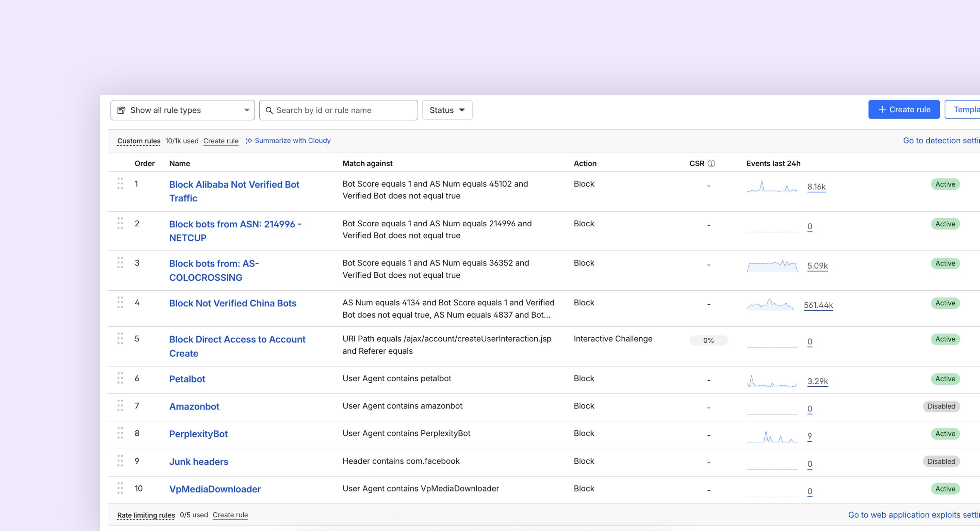The width and height of the screenshot is (980, 531).
Task: Click the drag handle beside Block Alibaba rule
Action: tap(120, 184)
